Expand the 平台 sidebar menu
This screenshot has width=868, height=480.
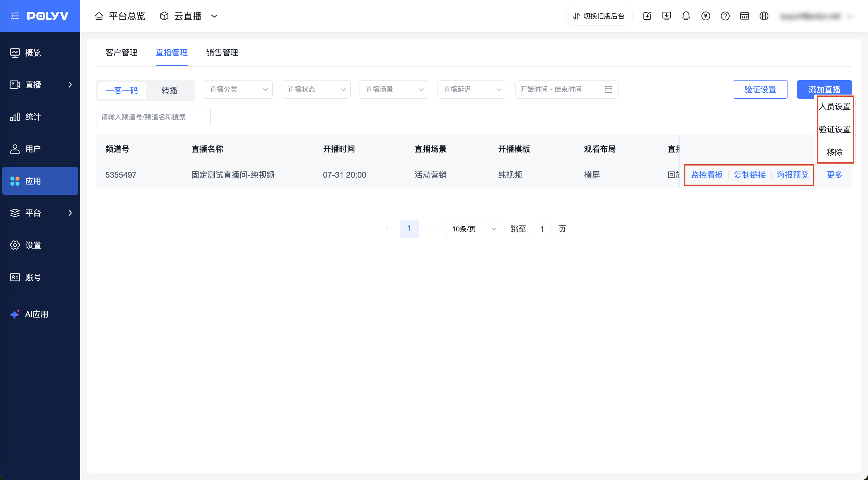[x=40, y=213]
